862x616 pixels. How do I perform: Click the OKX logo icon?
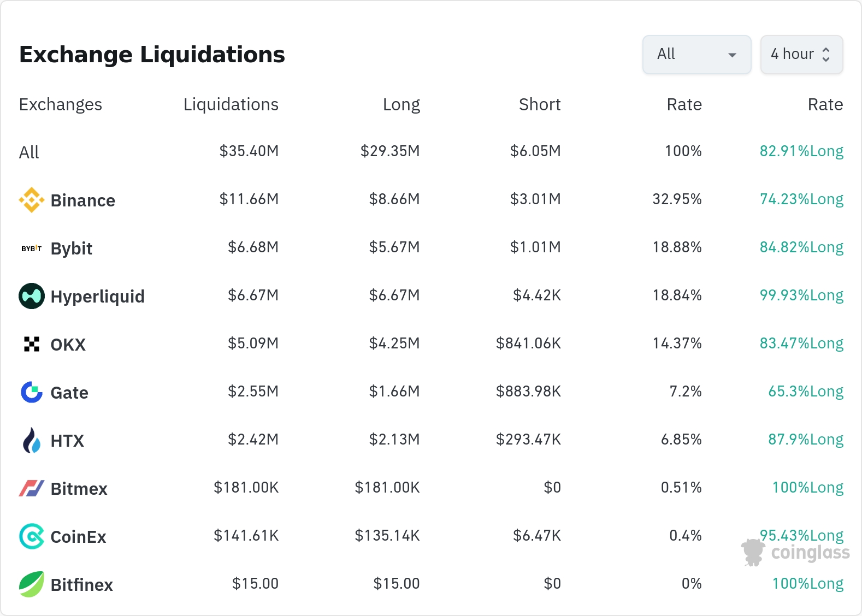click(32, 344)
